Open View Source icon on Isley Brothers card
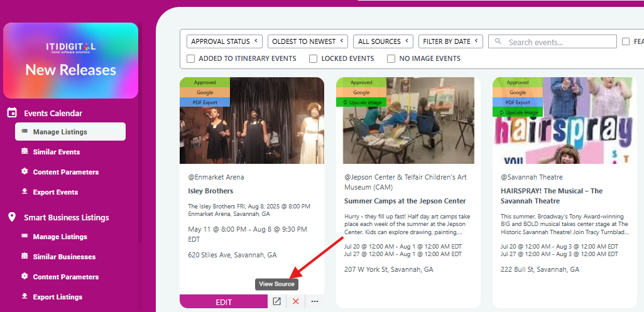 click(x=277, y=302)
